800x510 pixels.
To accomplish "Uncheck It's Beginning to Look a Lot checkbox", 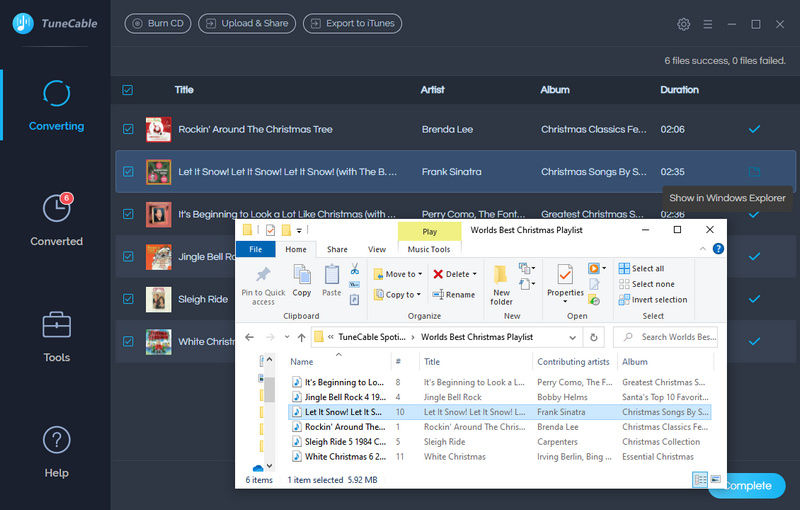I will [x=128, y=214].
